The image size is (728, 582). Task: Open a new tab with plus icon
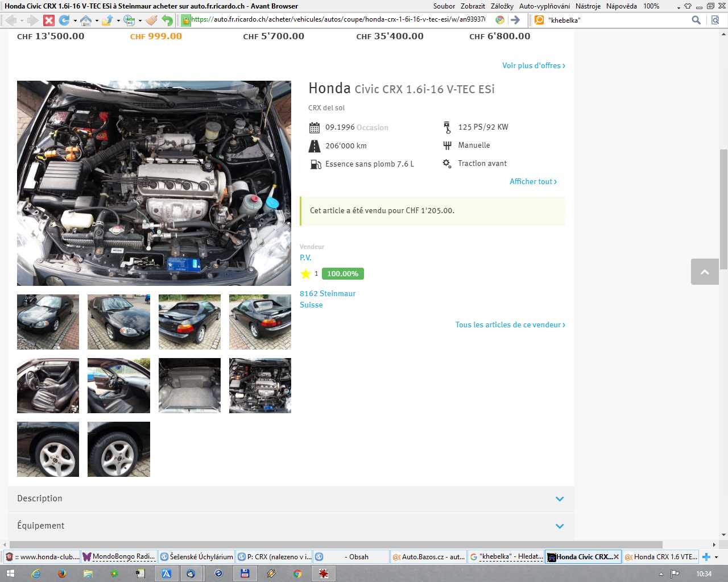[x=706, y=557]
